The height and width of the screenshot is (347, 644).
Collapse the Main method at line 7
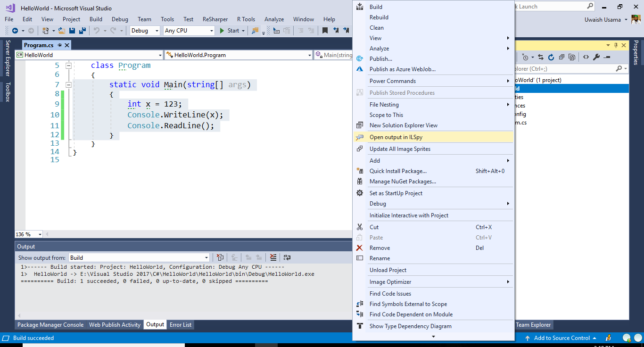(68, 85)
